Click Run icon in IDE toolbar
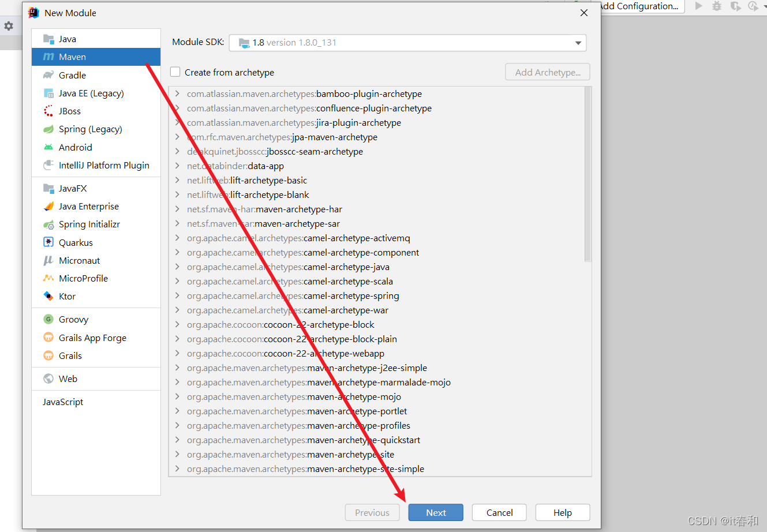 [x=698, y=6]
